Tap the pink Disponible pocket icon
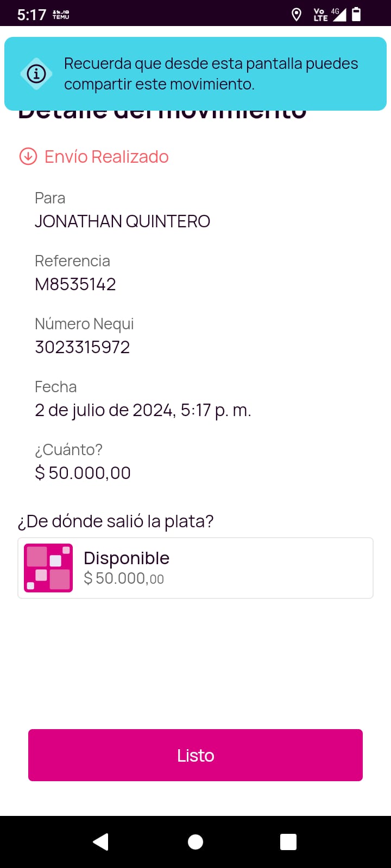Image resolution: width=391 pixels, height=868 pixels. click(x=48, y=568)
